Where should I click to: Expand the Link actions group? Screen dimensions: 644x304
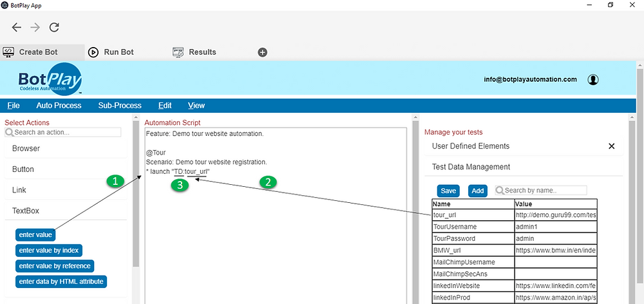point(66,190)
